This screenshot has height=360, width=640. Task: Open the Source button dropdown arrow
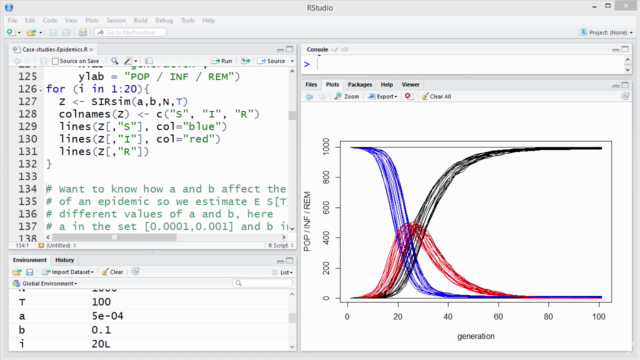(292, 61)
